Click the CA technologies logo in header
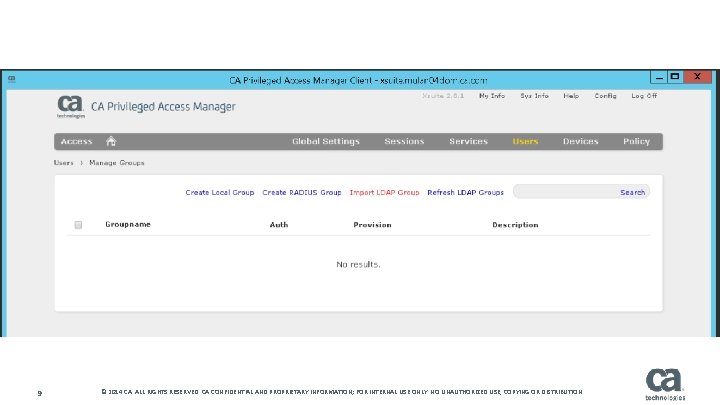Image resolution: width=720 pixels, height=405 pixels. coord(71,107)
